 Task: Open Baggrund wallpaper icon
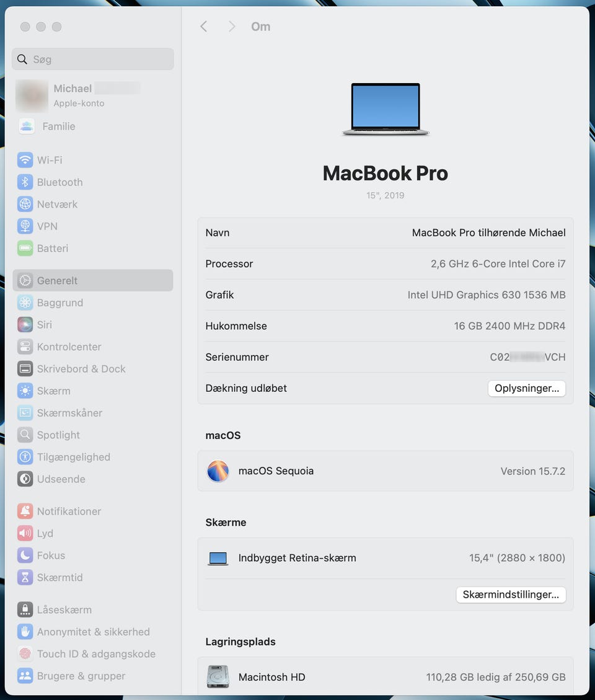point(25,303)
